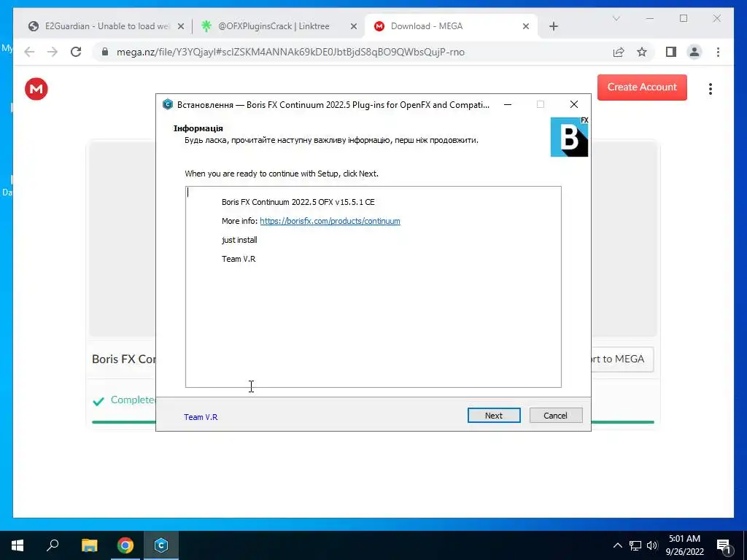
Task: Click the 'Import to MEGA' button
Action: (x=622, y=359)
